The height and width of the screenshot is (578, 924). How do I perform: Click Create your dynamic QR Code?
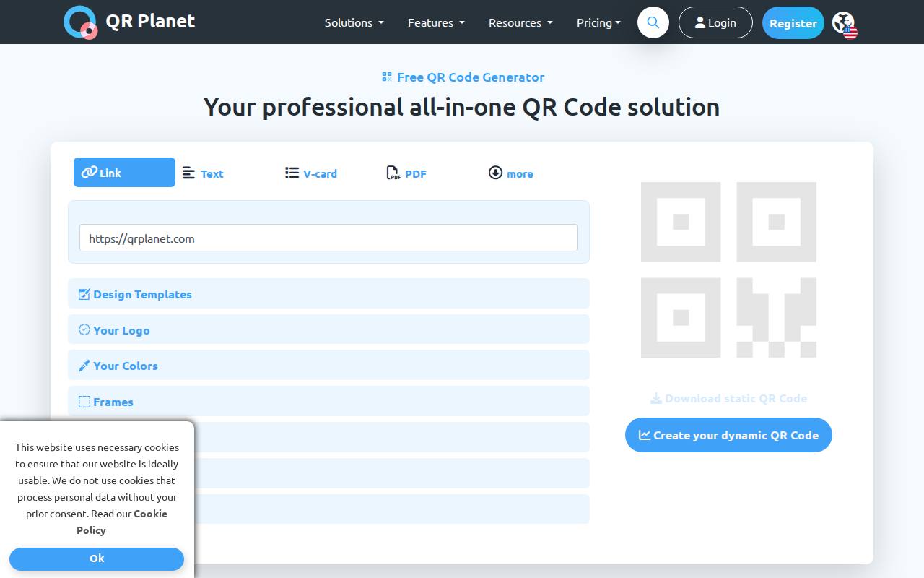[728, 435]
